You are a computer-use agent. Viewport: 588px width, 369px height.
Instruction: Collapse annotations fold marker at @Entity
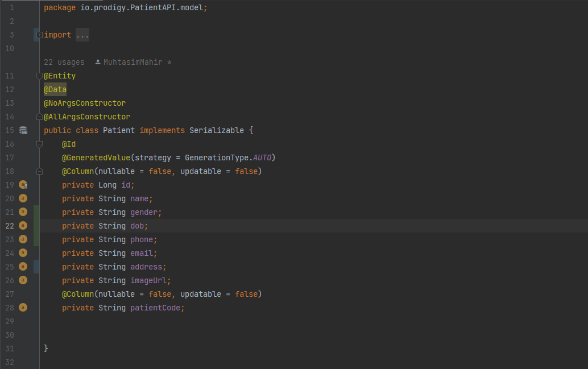39,76
